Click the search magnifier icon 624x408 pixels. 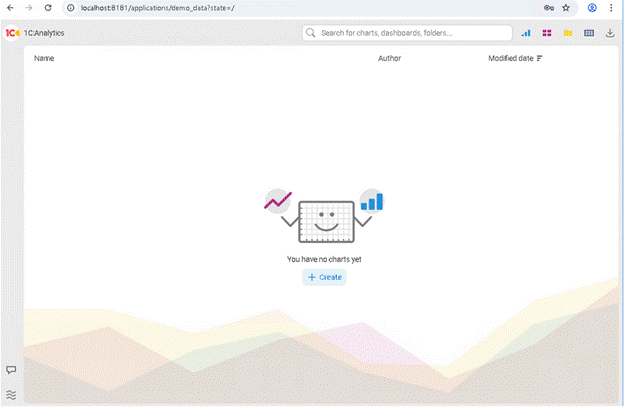[311, 33]
